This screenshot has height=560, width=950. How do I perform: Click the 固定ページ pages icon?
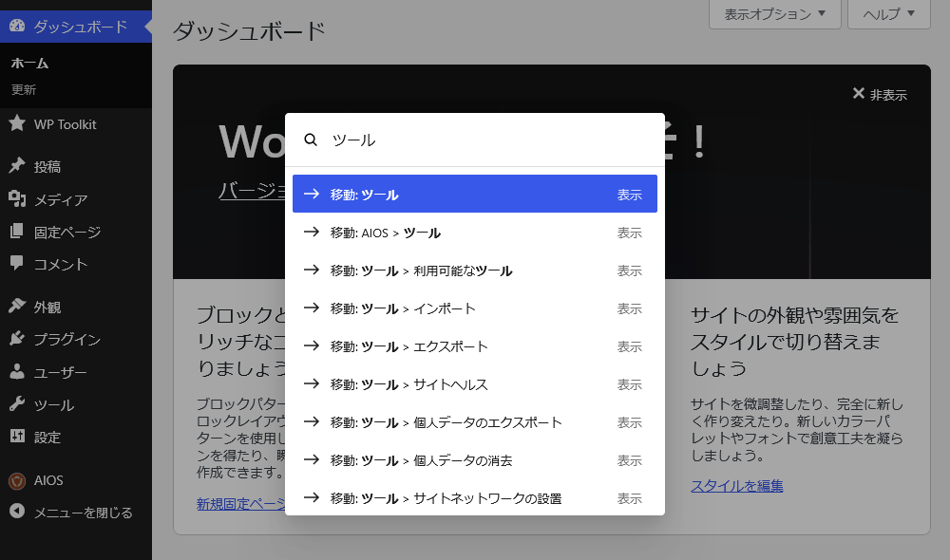click(x=17, y=231)
